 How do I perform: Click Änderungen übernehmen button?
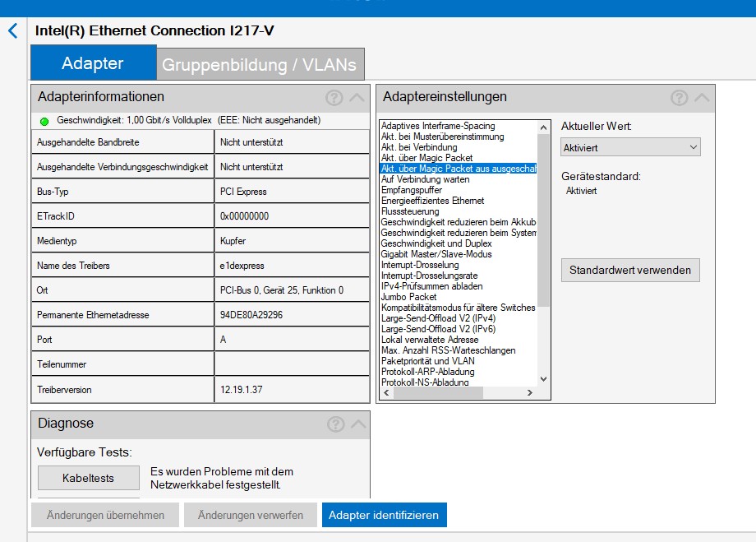pos(105,515)
